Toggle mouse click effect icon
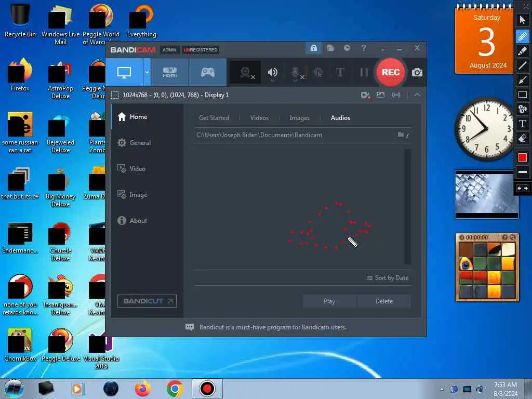Screen dimensions: 532x399 (x=318, y=73)
